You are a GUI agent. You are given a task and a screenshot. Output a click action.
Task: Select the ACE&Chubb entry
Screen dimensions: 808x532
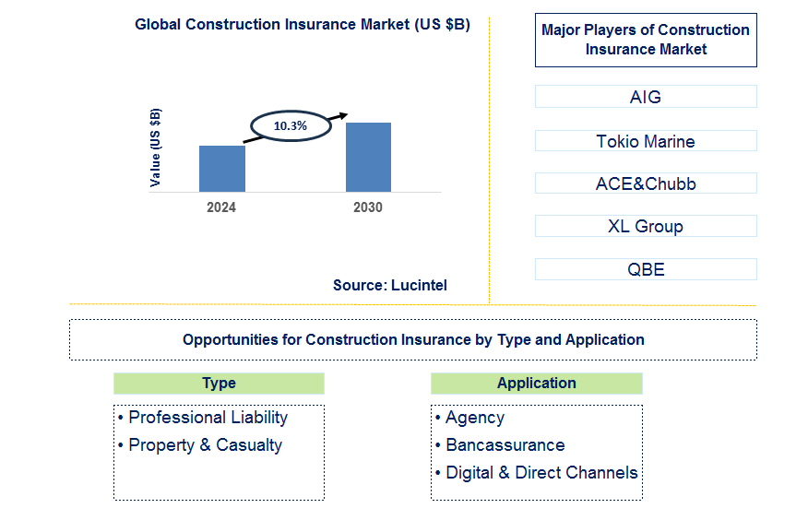[x=645, y=183]
